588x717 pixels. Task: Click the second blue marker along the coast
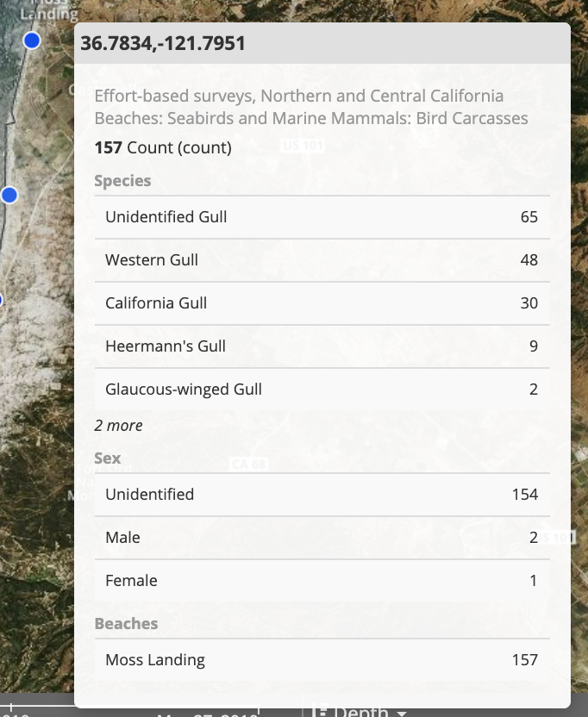click(9, 196)
